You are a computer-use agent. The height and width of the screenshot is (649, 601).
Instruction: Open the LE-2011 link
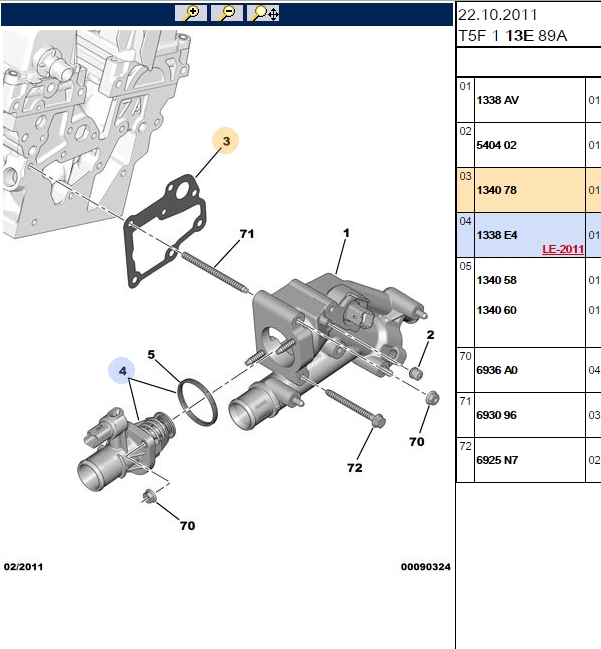(563, 249)
